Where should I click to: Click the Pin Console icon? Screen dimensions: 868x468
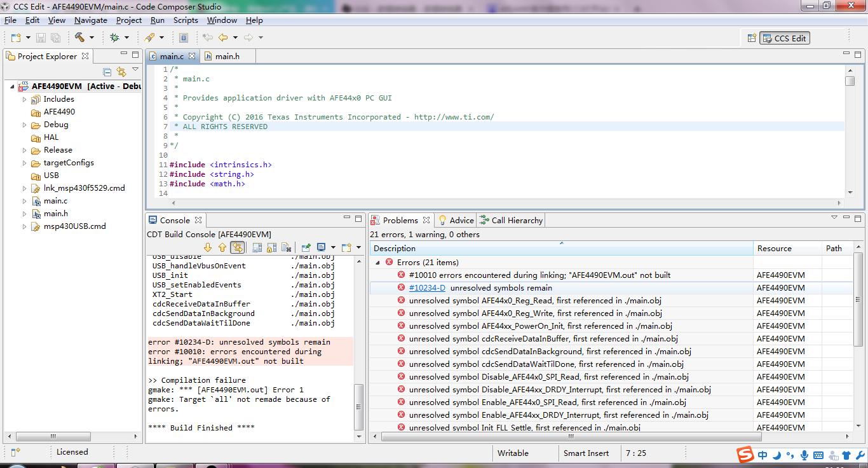(x=306, y=247)
